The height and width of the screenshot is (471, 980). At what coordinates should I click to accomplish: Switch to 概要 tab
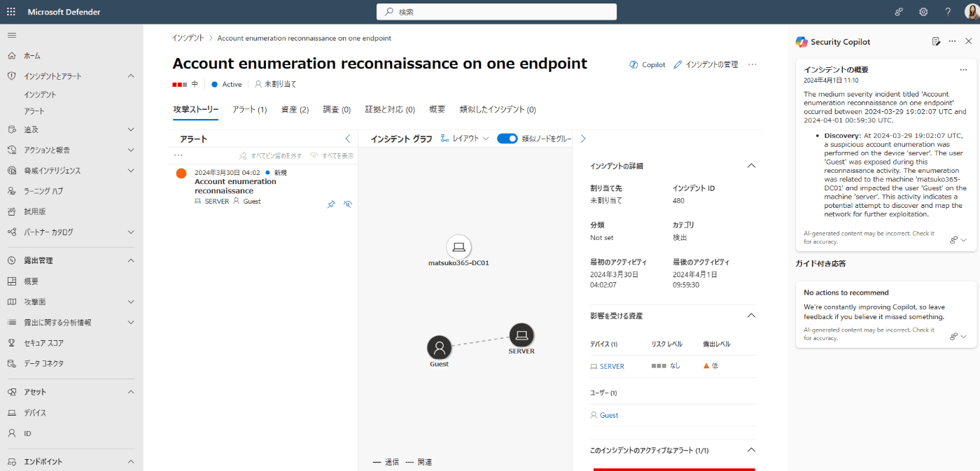click(437, 109)
